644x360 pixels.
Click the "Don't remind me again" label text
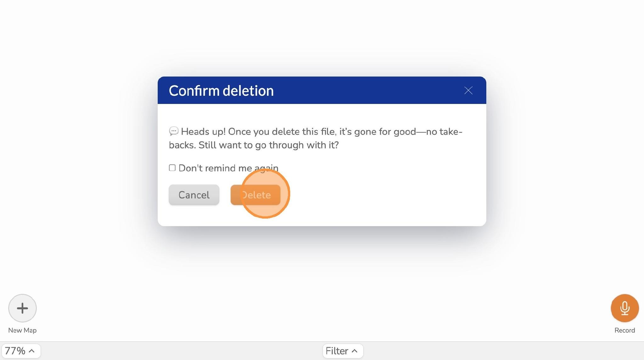point(229,168)
